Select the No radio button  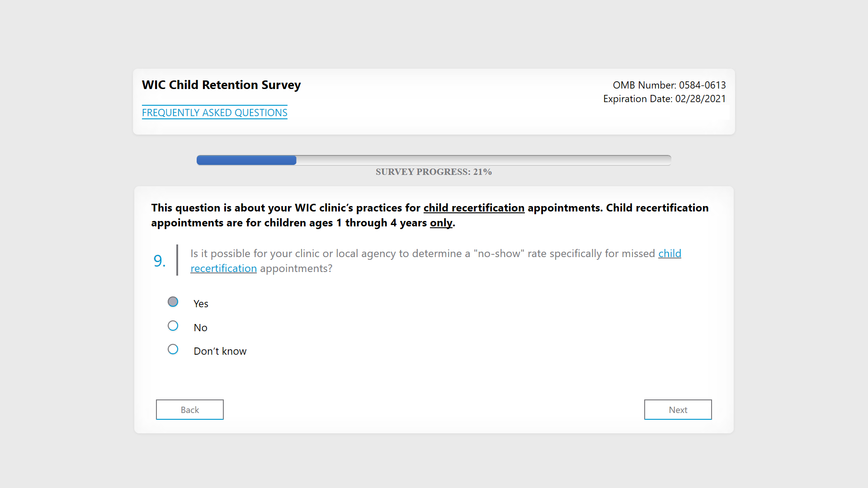173,326
